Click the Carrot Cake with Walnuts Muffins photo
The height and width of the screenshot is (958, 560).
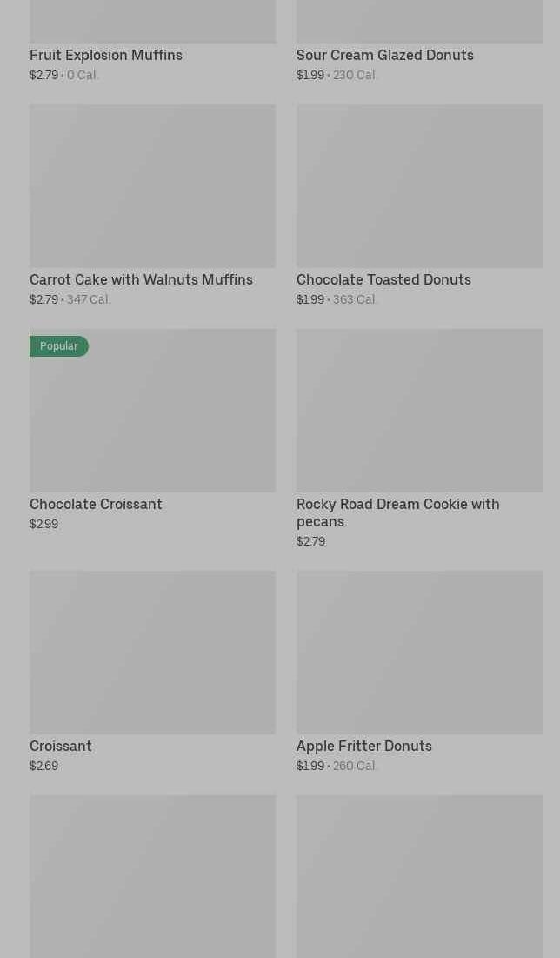[x=152, y=185]
